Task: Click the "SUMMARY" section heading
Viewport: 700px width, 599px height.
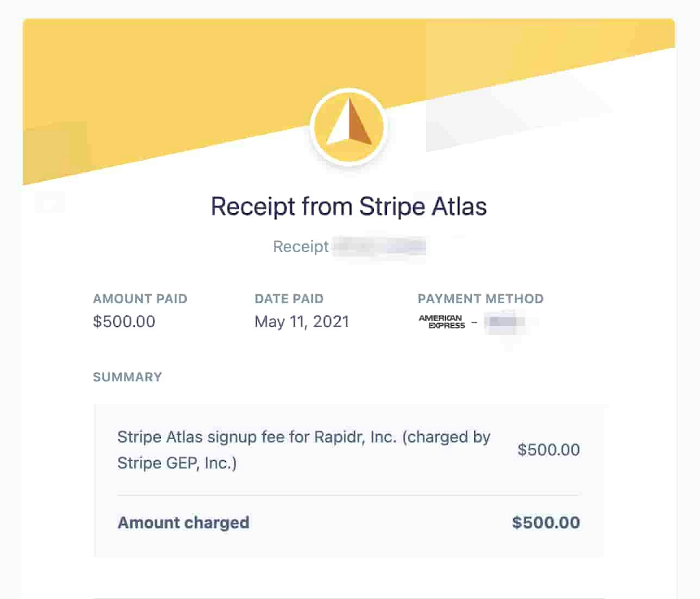Action: (128, 377)
